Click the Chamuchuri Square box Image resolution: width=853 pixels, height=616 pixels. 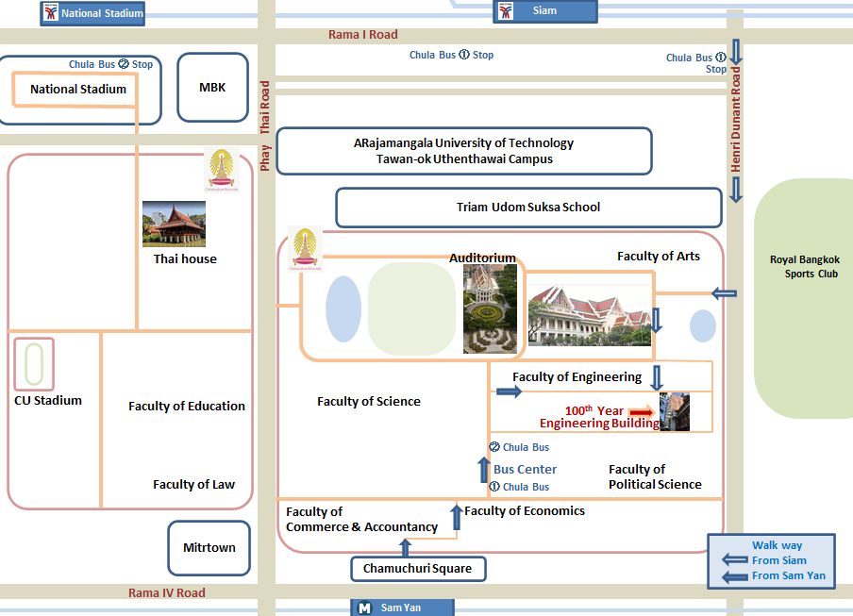click(x=418, y=569)
